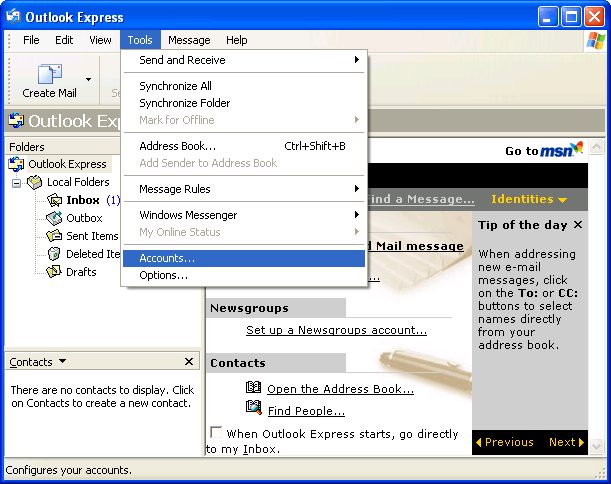Click the Create Mail toolbar icon

(x=49, y=74)
